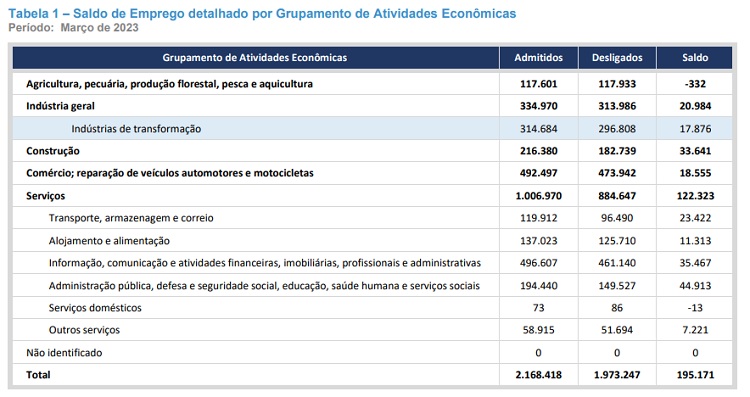Click Alojamento desligados value 125.710
This screenshot has width=750, height=397.
[x=617, y=241]
